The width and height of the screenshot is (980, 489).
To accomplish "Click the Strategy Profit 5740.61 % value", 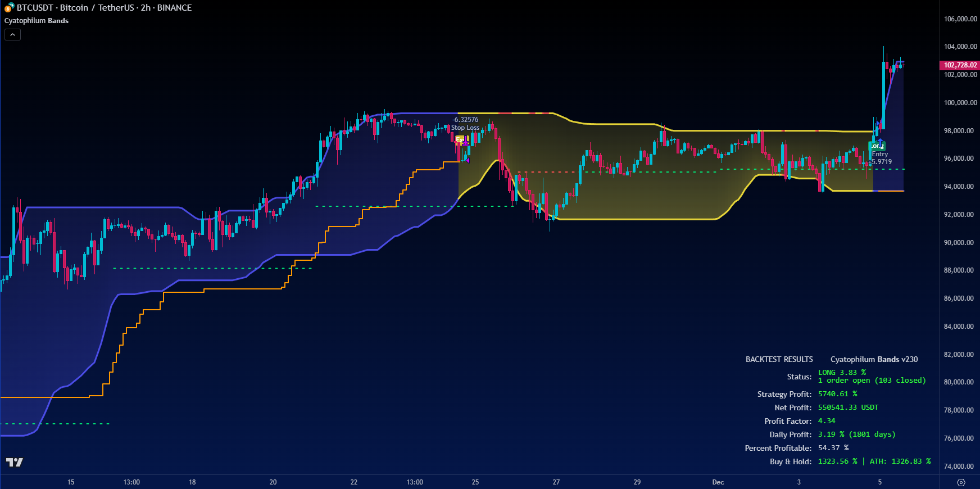I will click(837, 394).
